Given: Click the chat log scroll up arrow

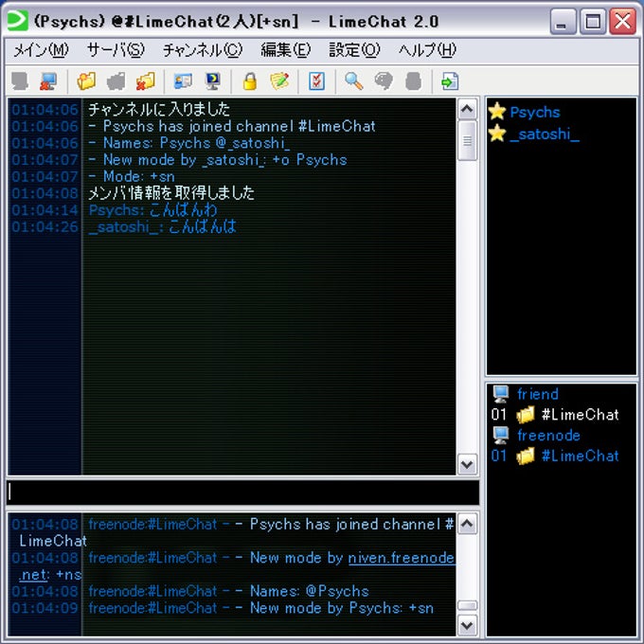Looking at the screenshot, I should pyautogui.click(x=467, y=109).
